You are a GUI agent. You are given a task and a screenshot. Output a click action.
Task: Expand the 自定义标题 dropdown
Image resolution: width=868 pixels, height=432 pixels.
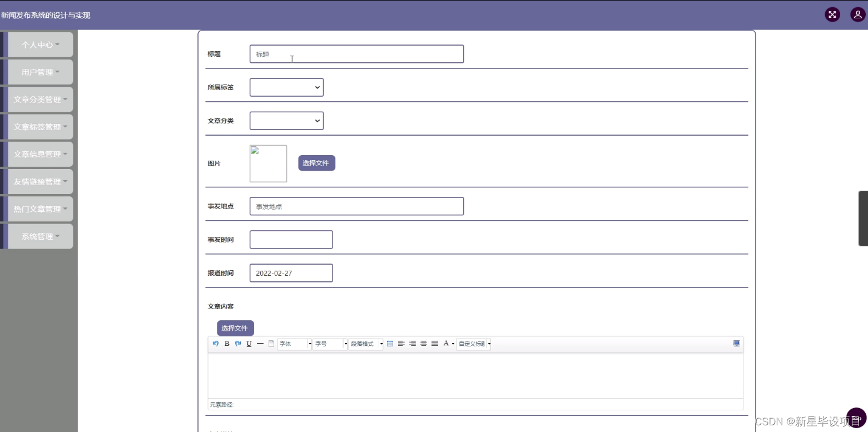coord(489,344)
